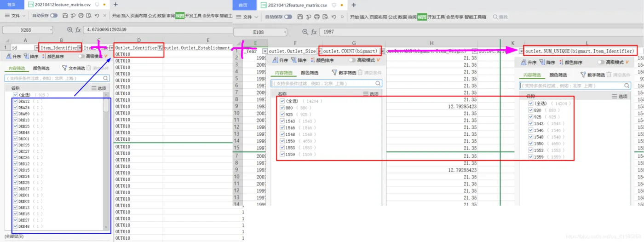Uncheck 880 in outlet.COUNT filter list
Screen dimensions: 644x242
[x=282, y=108]
